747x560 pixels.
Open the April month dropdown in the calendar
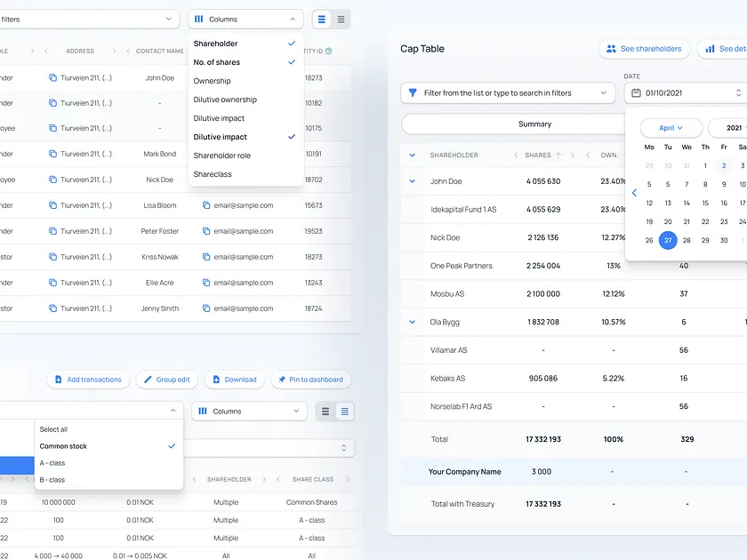pos(670,127)
